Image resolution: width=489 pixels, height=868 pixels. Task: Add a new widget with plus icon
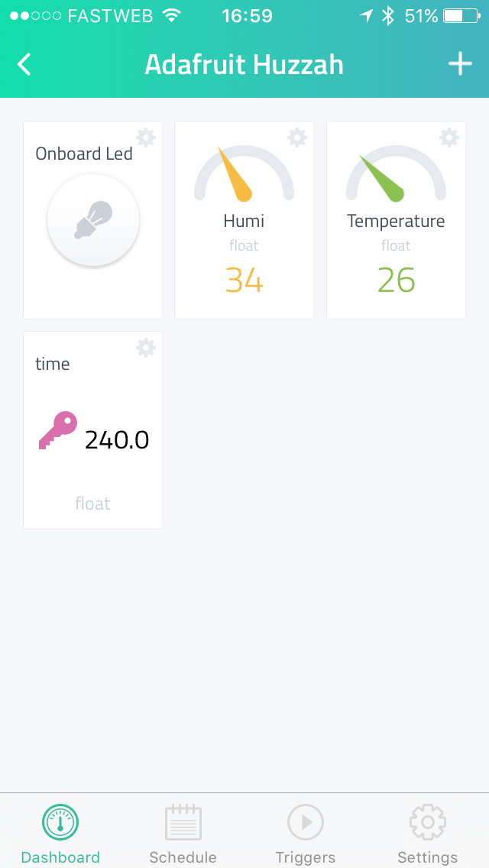coord(460,64)
